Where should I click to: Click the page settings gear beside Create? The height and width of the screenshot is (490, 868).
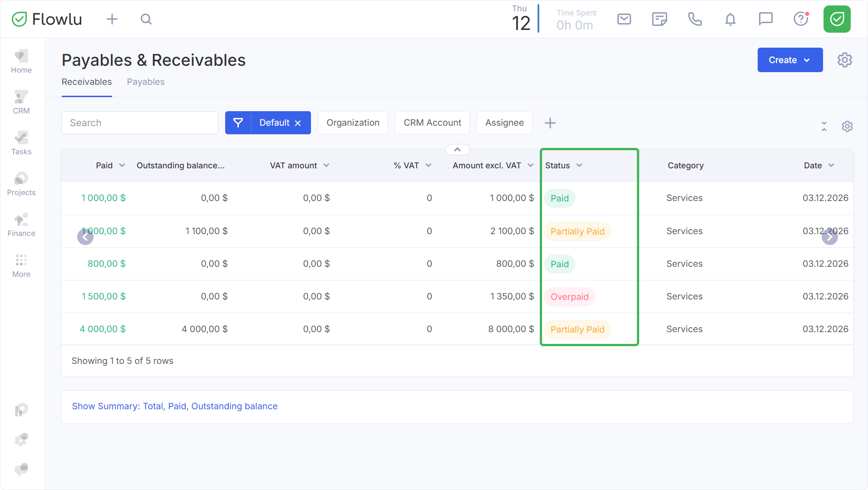(x=844, y=60)
